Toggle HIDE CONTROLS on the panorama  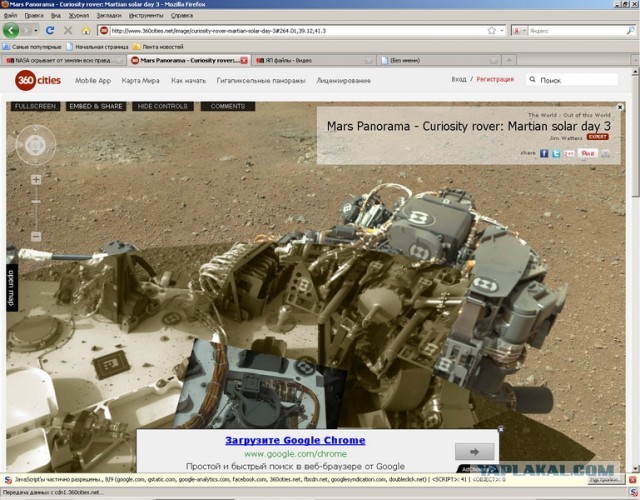(162, 106)
